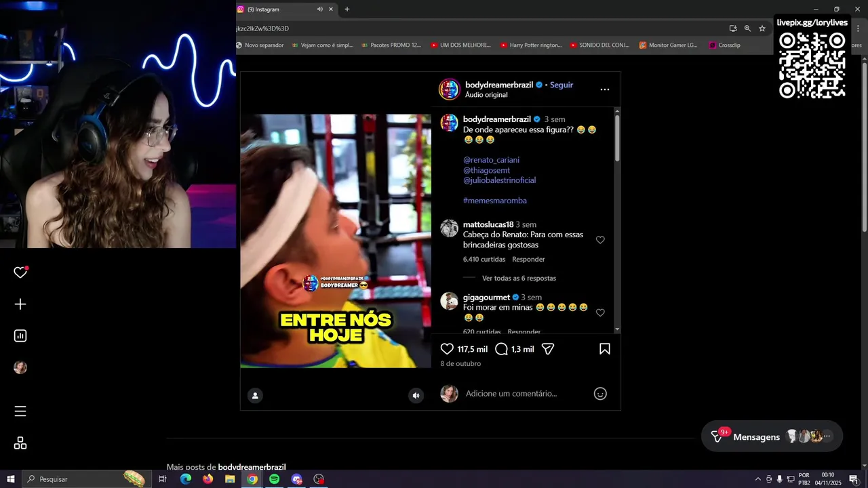Viewport: 868px width, 488px height.
Task: Open Task View on taskbar
Action: (163, 479)
